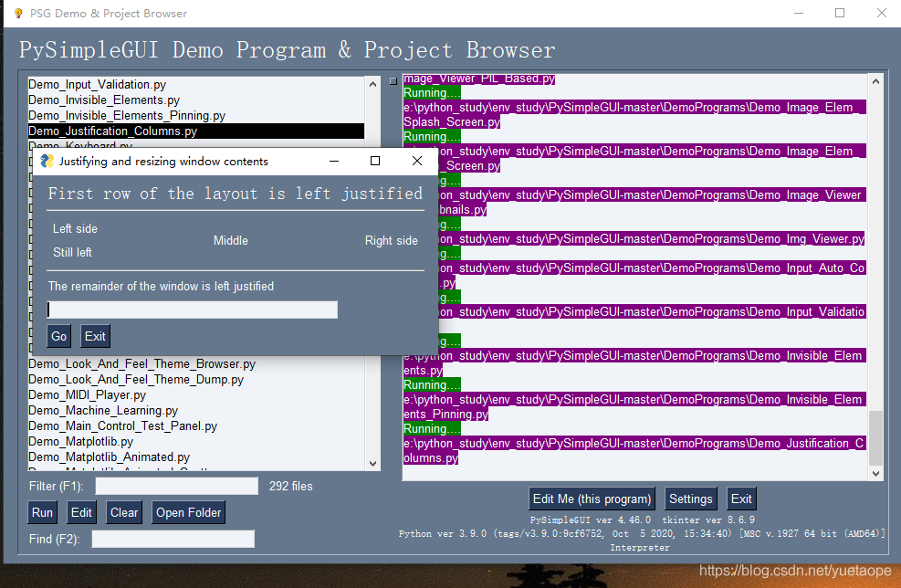Select Demo_Invisible_Elements_Pinning.py in the list
Image resolution: width=901 pixels, height=588 pixels.
point(196,116)
